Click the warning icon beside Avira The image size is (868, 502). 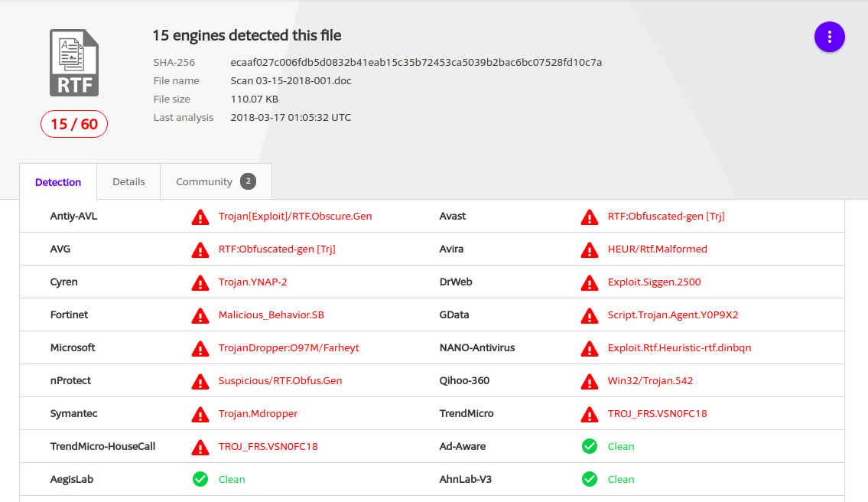tap(590, 250)
